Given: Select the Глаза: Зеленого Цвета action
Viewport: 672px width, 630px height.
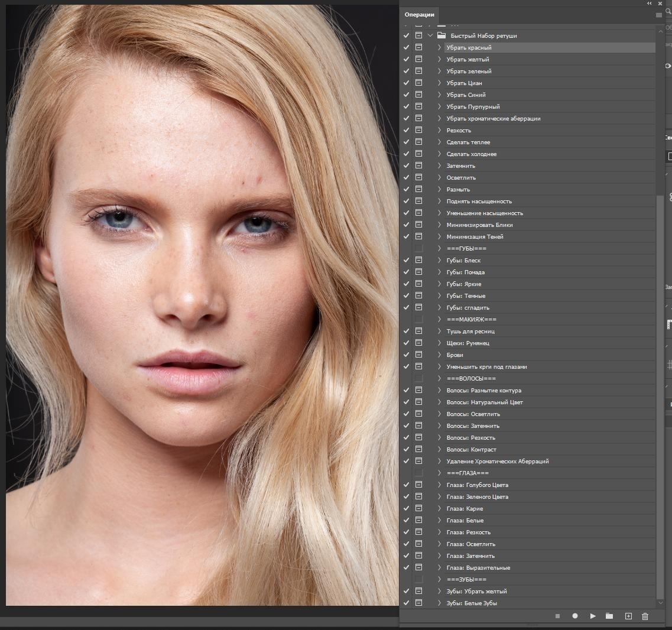Looking at the screenshot, I should (550, 496).
